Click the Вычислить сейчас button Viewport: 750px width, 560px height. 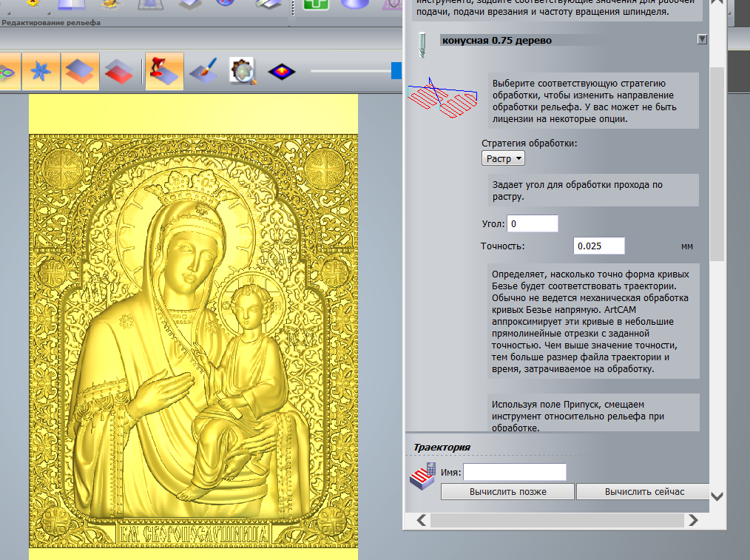(x=643, y=492)
